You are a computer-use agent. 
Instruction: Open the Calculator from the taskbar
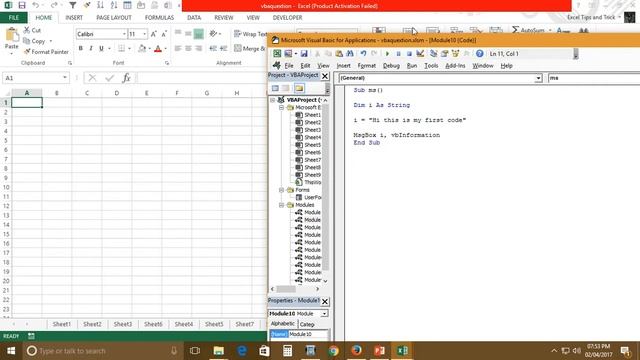pos(287,351)
